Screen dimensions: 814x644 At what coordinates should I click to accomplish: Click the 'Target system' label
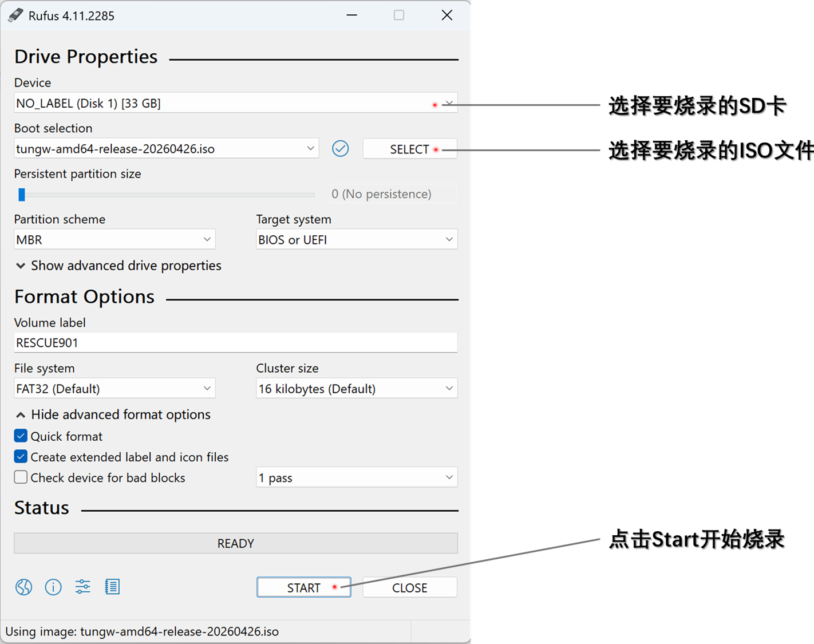click(294, 219)
